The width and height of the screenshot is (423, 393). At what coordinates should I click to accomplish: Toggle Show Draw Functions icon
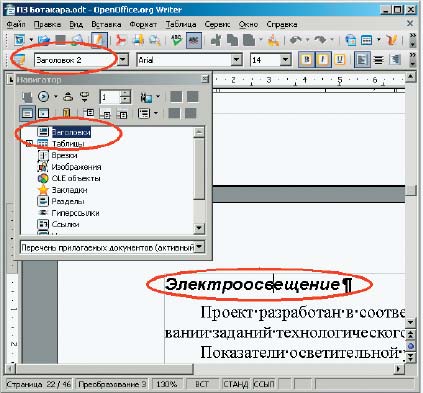click(x=392, y=40)
